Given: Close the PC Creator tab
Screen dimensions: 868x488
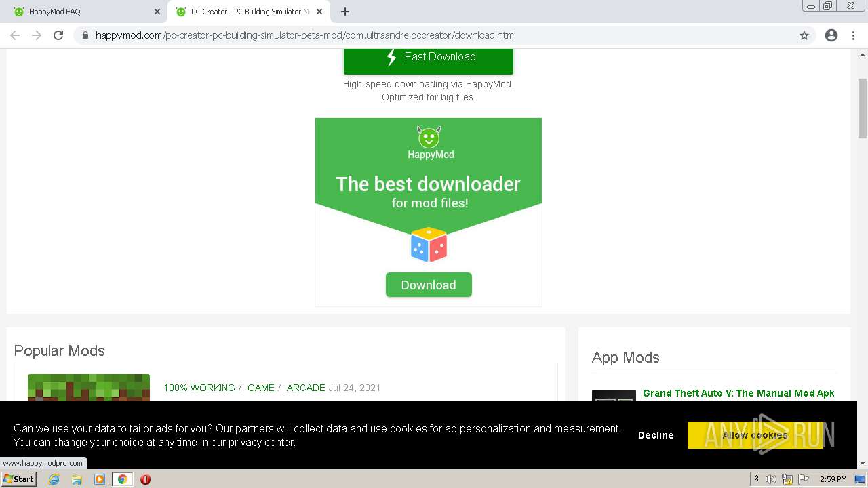Looking at the screenshot, I should pyautogui.click(x=319, y=12).
